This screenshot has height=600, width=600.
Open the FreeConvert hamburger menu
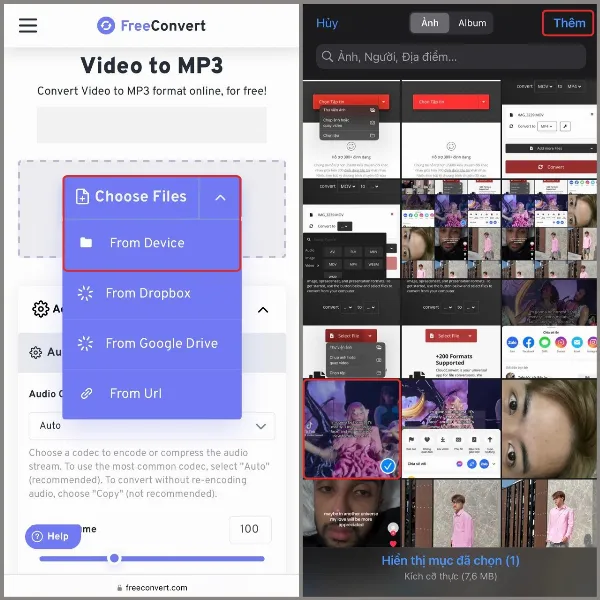[x=28, y=26]
